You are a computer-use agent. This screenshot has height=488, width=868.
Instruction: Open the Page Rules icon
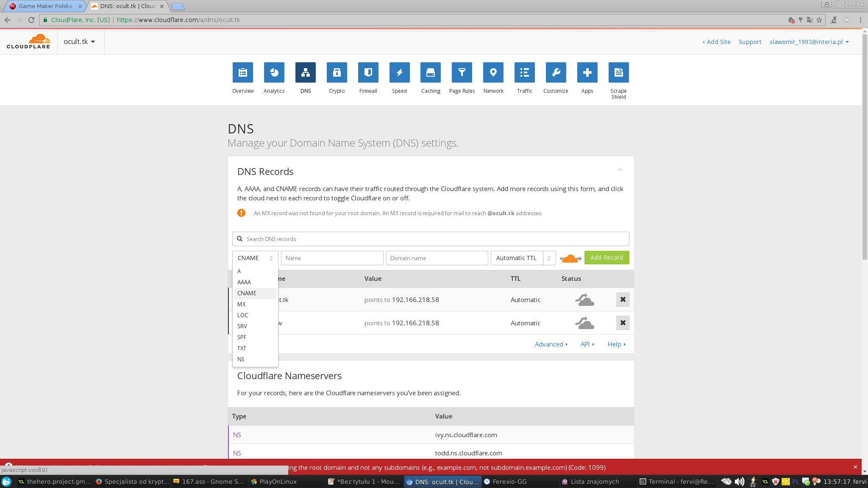462,72
